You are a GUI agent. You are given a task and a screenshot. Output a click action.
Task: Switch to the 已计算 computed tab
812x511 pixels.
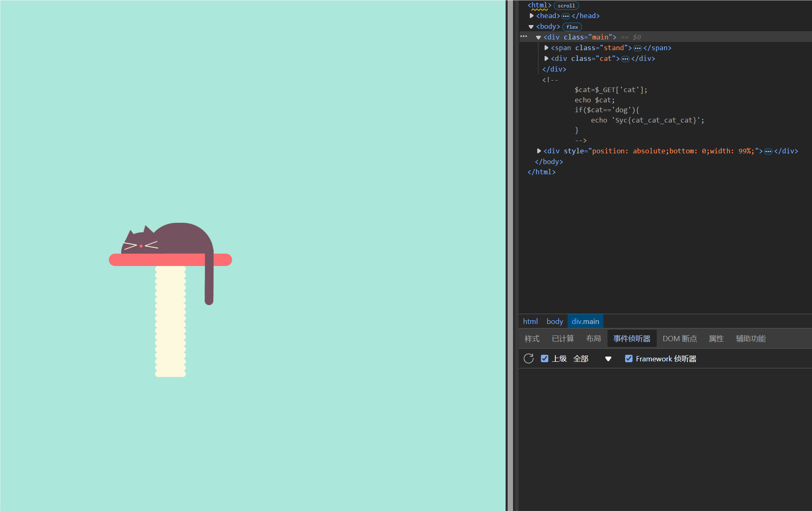(x=563, y=338)
